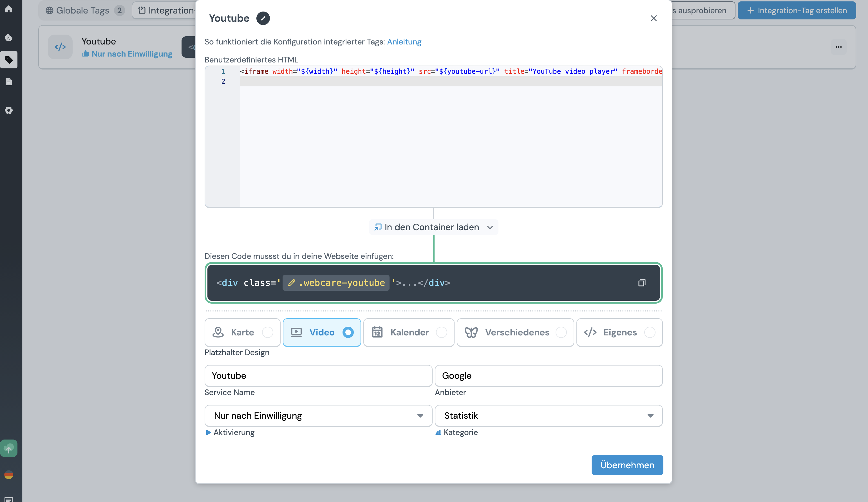Screen dimensions: 868x502
Task: Edit the Service Name field containing Youtube
Action: 317,376
